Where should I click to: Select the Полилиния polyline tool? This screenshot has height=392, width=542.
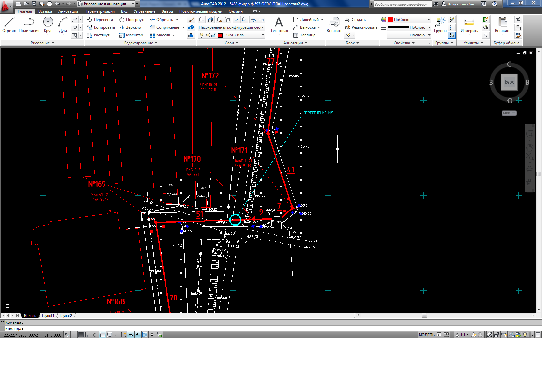coord(29,25)
